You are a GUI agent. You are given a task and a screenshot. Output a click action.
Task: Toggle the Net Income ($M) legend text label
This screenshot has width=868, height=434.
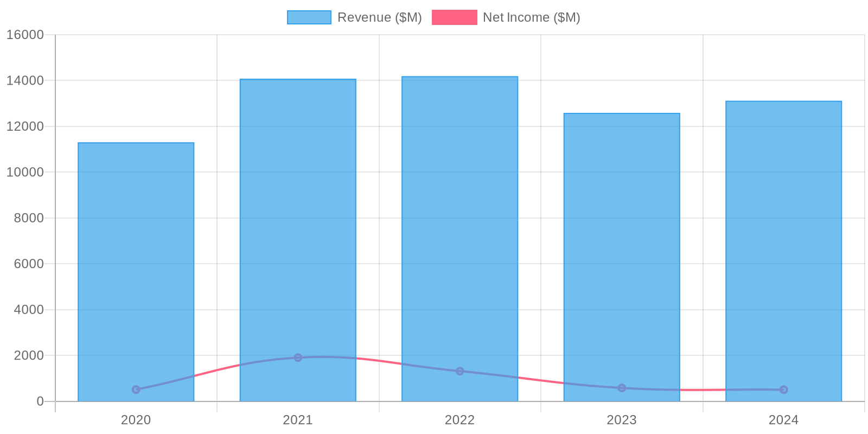click(531, 17)
